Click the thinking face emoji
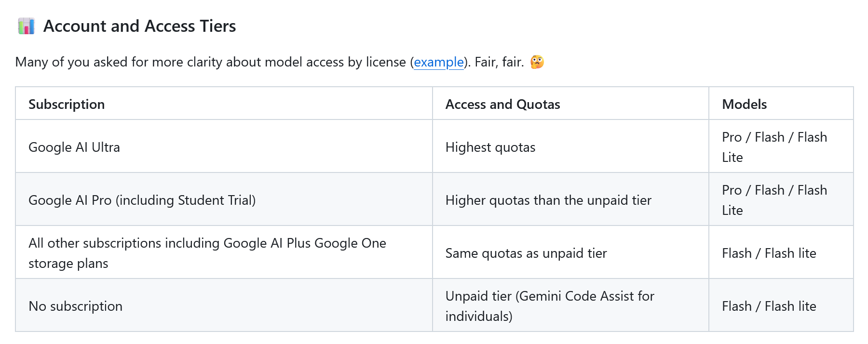 tap(537, 62)
